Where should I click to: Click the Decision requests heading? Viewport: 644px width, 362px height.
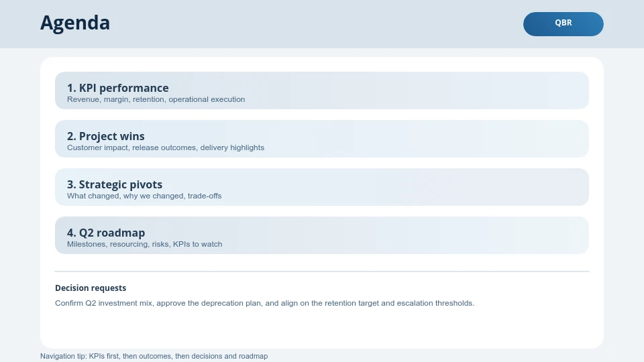point(91,288)
